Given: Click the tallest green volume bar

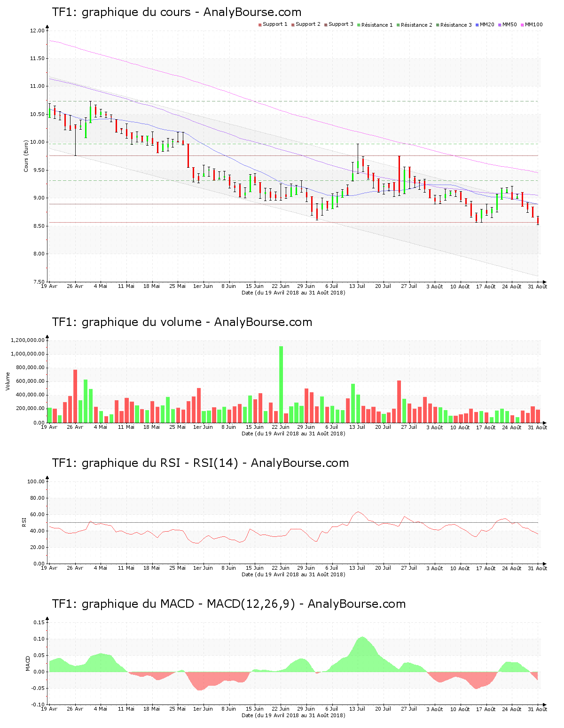Looking at the screenshot, I should coord(281,384).
